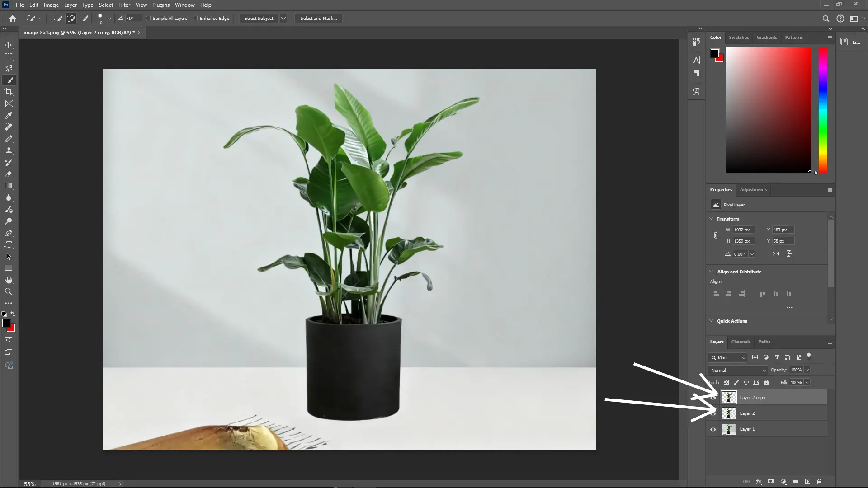Screen dimensions: 868x488
Task: Switch to the Channels tab
Action: [x=741, y=342]
